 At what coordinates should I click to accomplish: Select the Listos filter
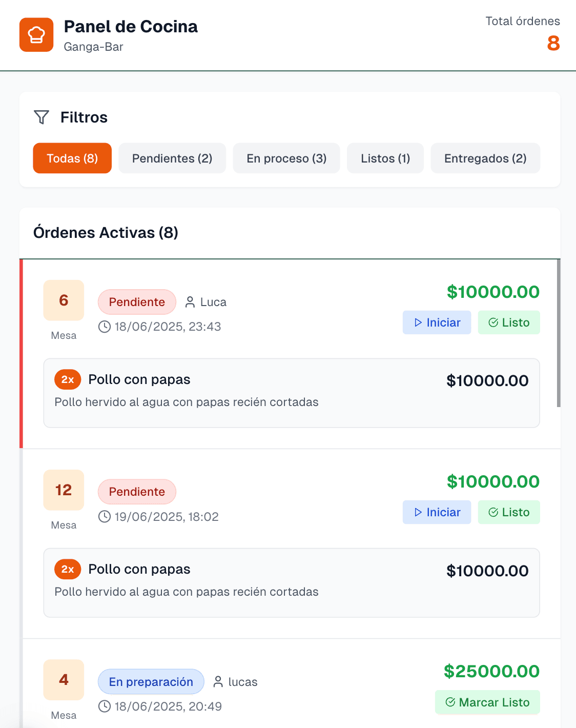coord(385,158)
